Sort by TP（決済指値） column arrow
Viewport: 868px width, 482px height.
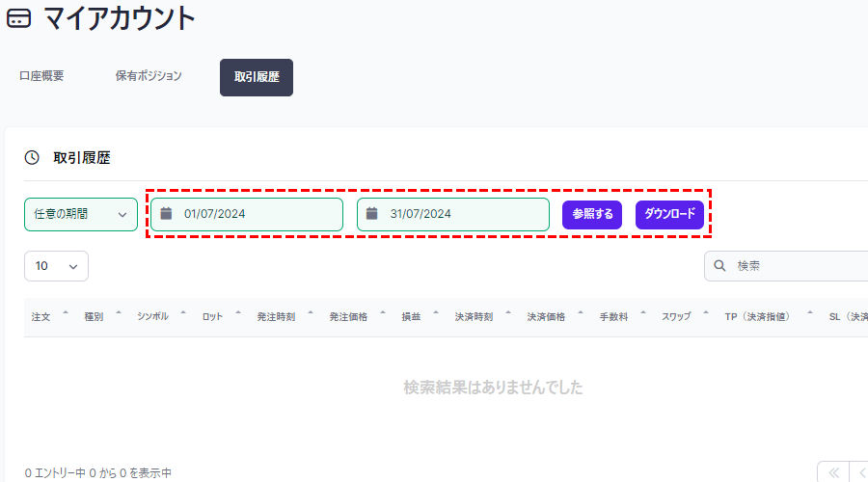click(810, 313)
